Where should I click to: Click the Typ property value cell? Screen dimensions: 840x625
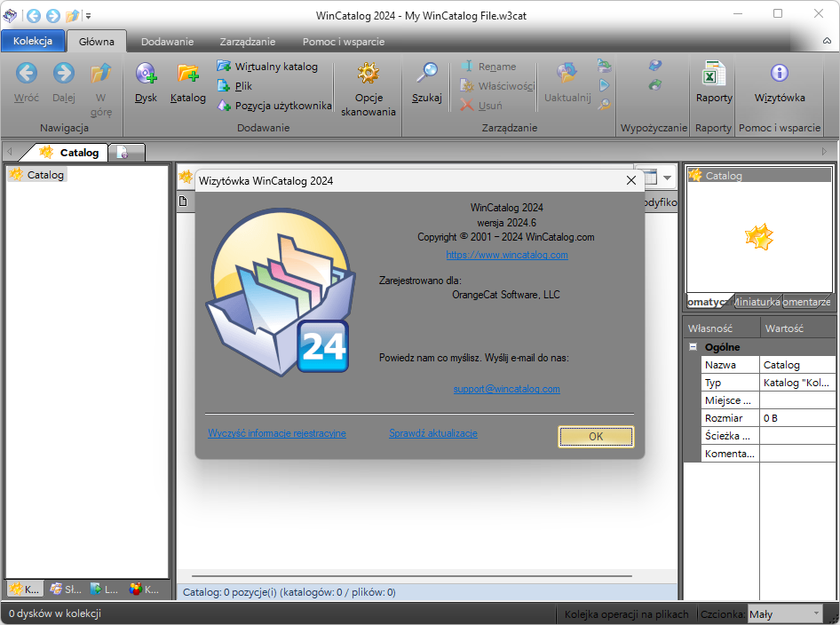click(x=797, y=383)
